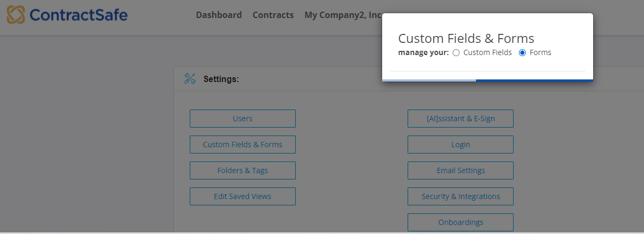This screenshot has width=644, height=234.
Task: Open the Onboardings settings
Action: pos(461,222)
